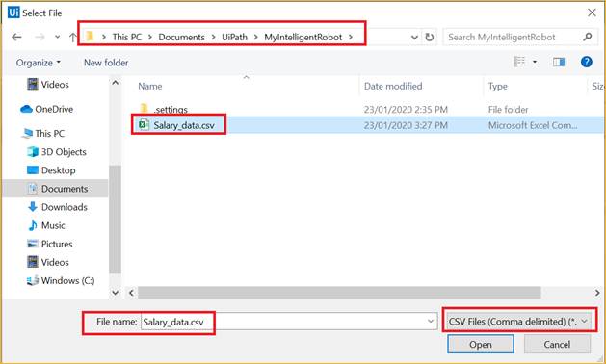Create a New folder
This screenshot has width=606, height=364.
point(106,63)
